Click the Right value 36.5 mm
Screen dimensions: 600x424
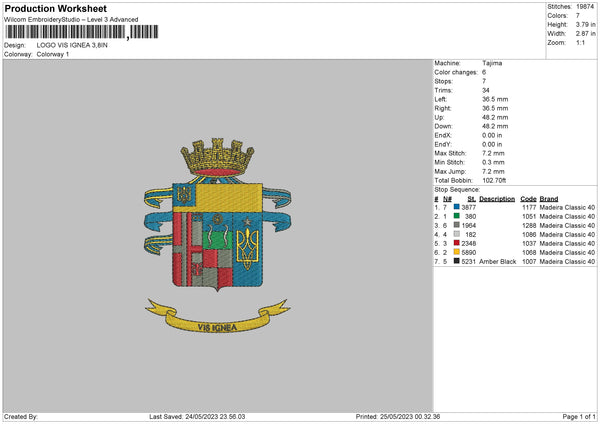tap(495, 108)
